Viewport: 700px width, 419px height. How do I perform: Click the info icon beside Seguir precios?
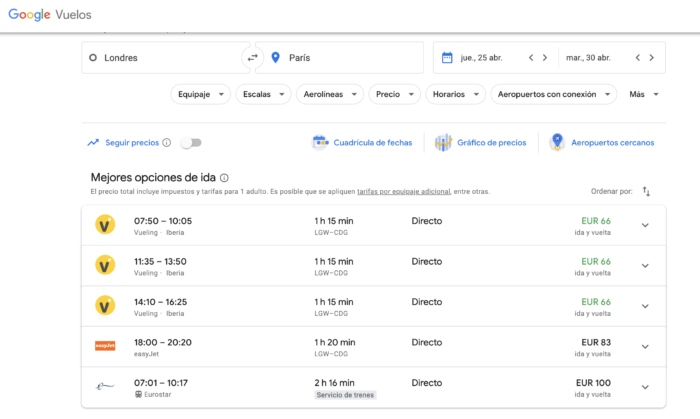tap(166, 143)
